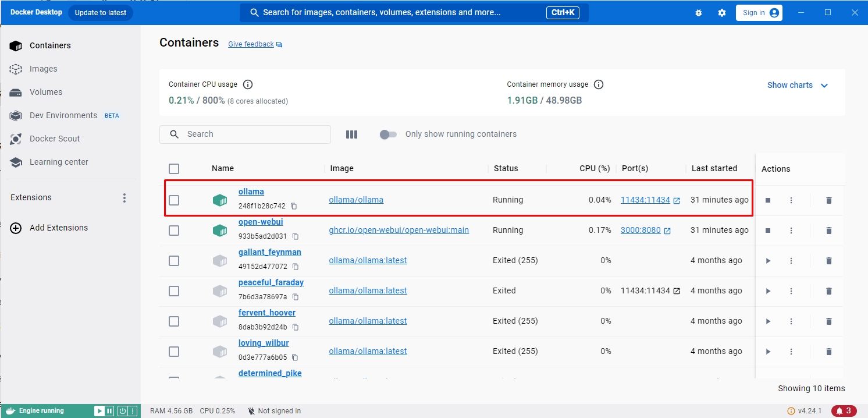The height and width of the screenshot is (418, 868).
Task: Click Add Extensions
Action: click(x=59, y=228)
